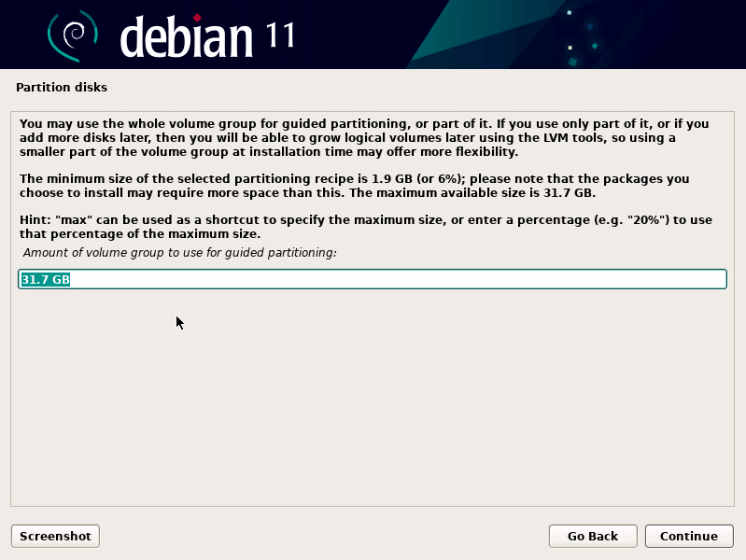Click the blank panel area below the input field
The image size is (746, 560).
pos(373,401)
